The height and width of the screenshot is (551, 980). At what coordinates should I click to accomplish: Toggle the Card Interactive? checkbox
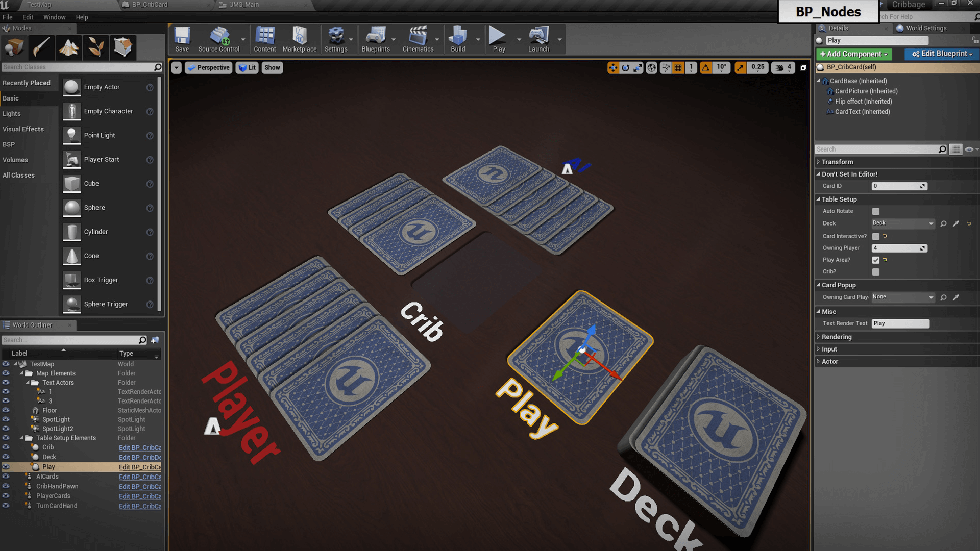click(x=876, y=236)
